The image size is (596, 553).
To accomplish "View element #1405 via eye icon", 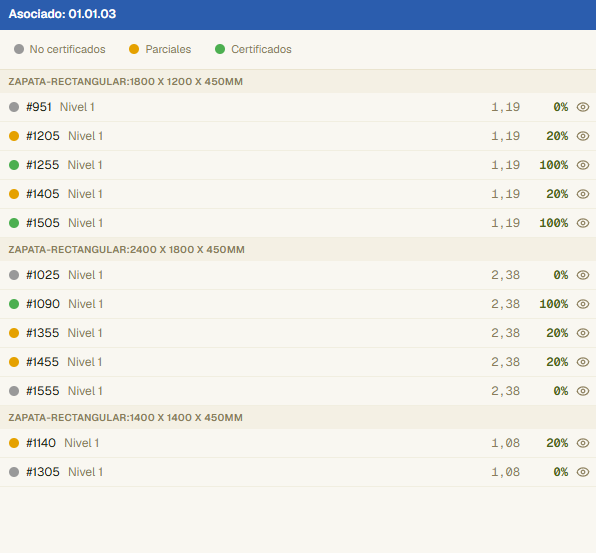I will (x=583, y=194).
